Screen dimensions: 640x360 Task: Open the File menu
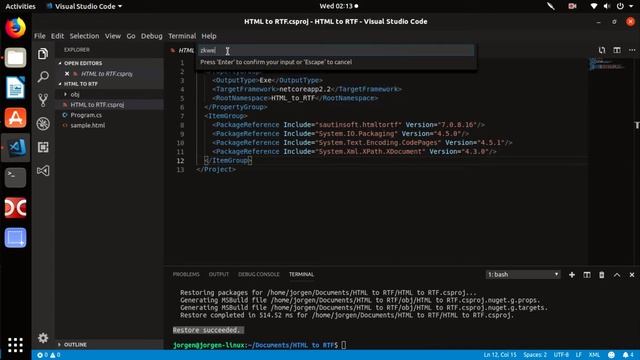point(40,36)
